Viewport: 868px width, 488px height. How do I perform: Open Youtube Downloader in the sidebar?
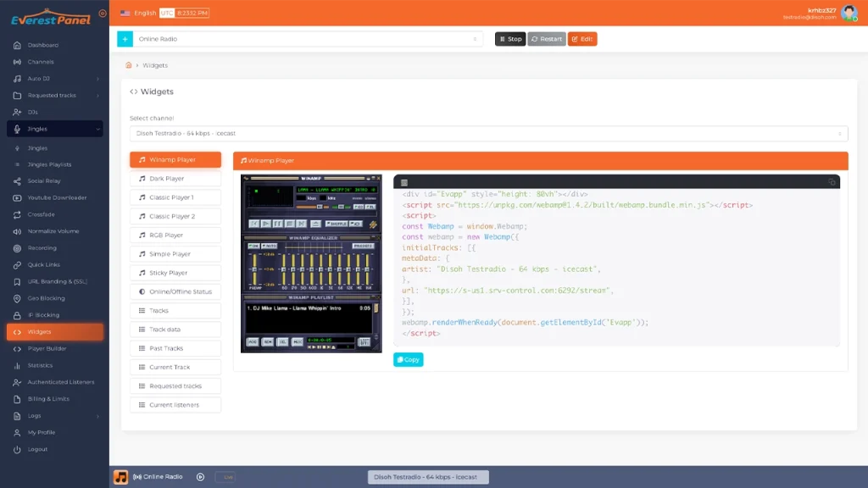56,197
